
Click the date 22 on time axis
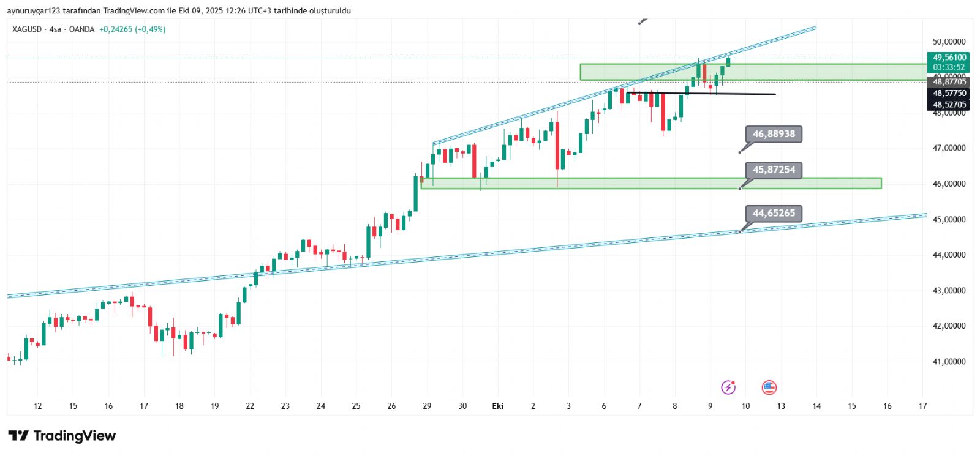click(x=250, y=406)
